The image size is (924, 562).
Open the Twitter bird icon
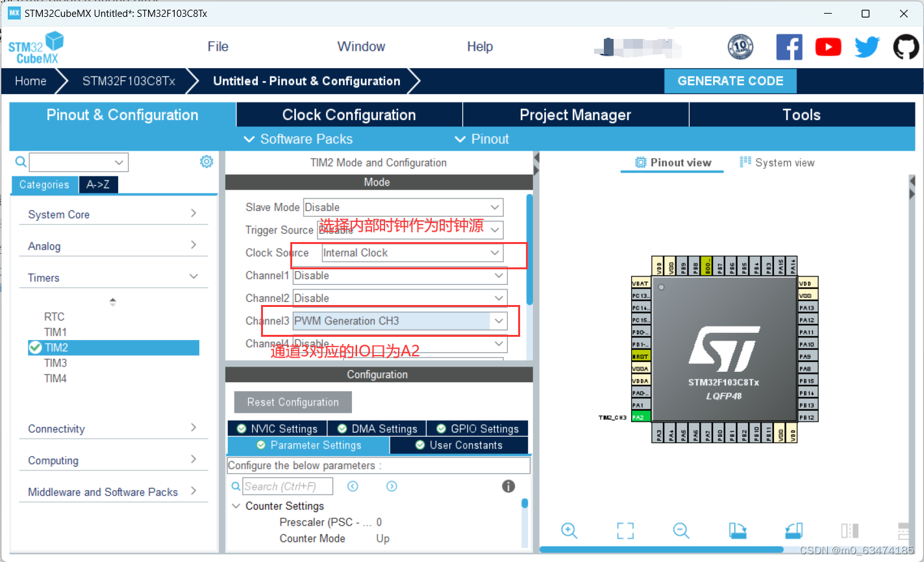867,47
